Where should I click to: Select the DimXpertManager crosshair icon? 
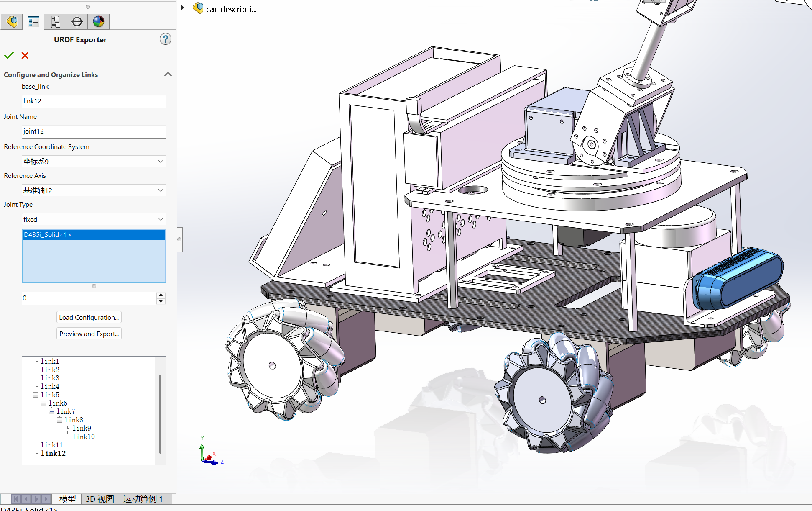pyautogui.click(x=77, y=21)
